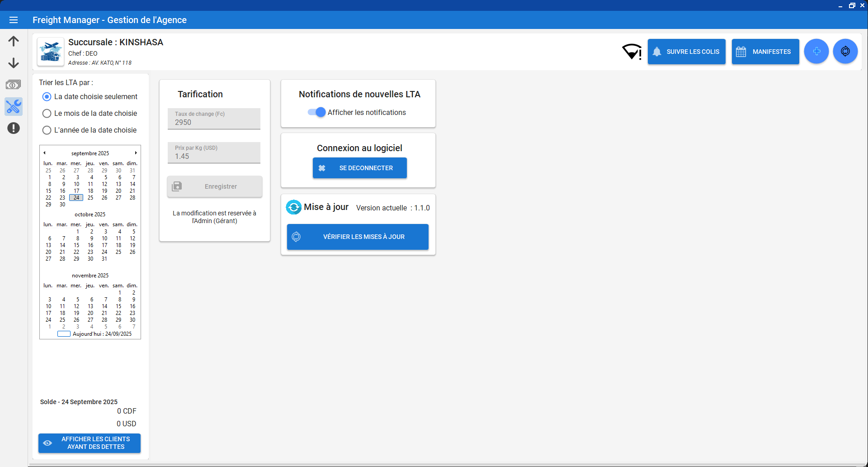Image resolution: width=868 pixels, height=467 pixels.
Task: Select 'Le mois de la date choisie'
Action: tap(47, 114)
